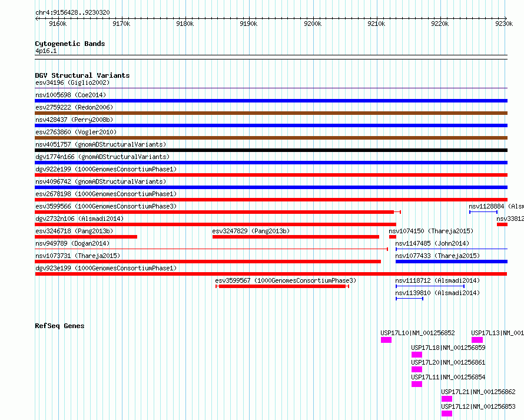Image resolution: width=524 pixels, height=420 pixels.
Task: Click the short blue nsv1139810 interval bar
Action: click(x=409, y=299)
